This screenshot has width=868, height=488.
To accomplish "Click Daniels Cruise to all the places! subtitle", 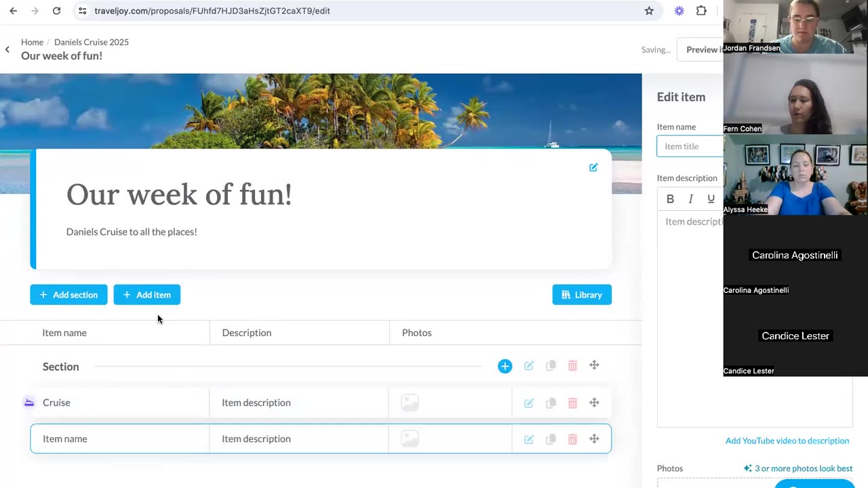I will click(x=132, y=232).
